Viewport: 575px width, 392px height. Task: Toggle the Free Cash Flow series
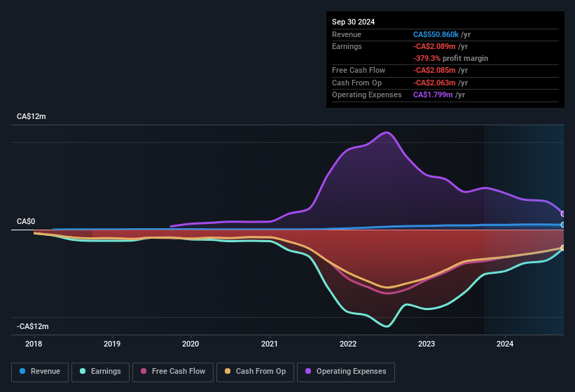tap(173, 372)
